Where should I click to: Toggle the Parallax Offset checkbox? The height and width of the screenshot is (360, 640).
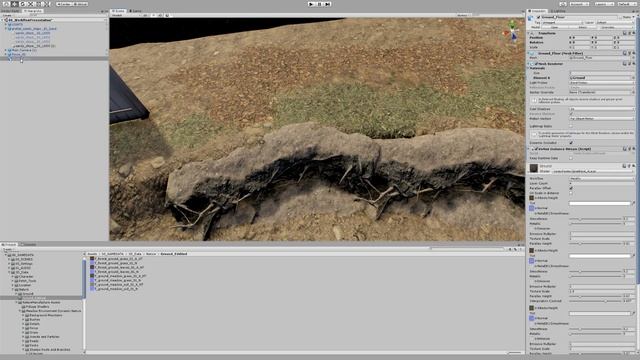coord(571,188)
